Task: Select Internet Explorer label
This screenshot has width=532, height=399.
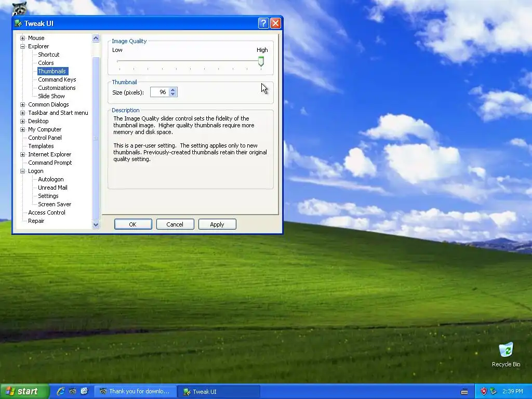Action: pyautogui.click(x=49, y=154)
